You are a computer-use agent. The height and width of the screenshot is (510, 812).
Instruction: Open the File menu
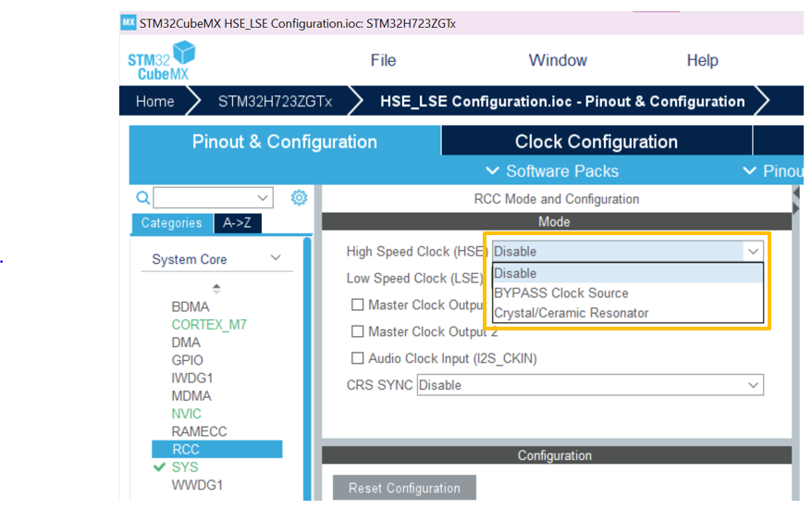click(x=383, y=60)
